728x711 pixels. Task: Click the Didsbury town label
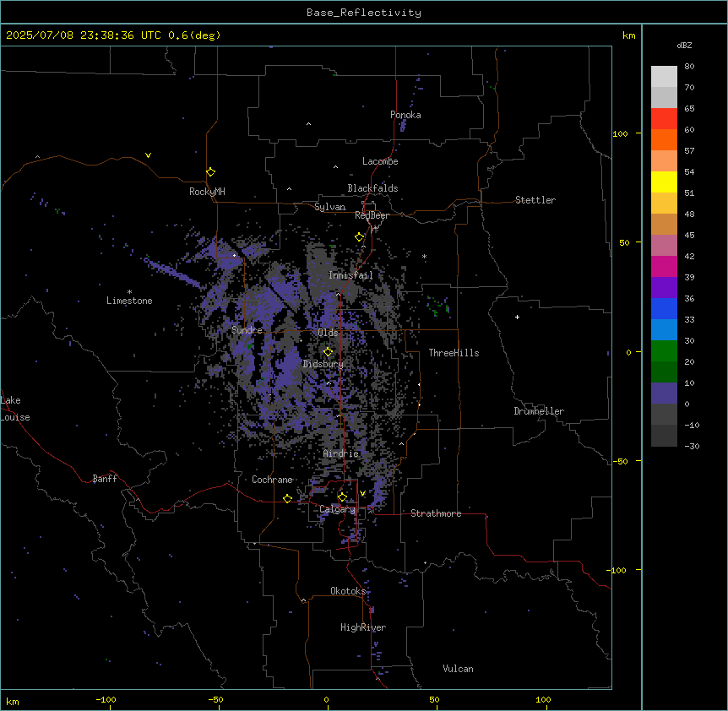(323, 364)
